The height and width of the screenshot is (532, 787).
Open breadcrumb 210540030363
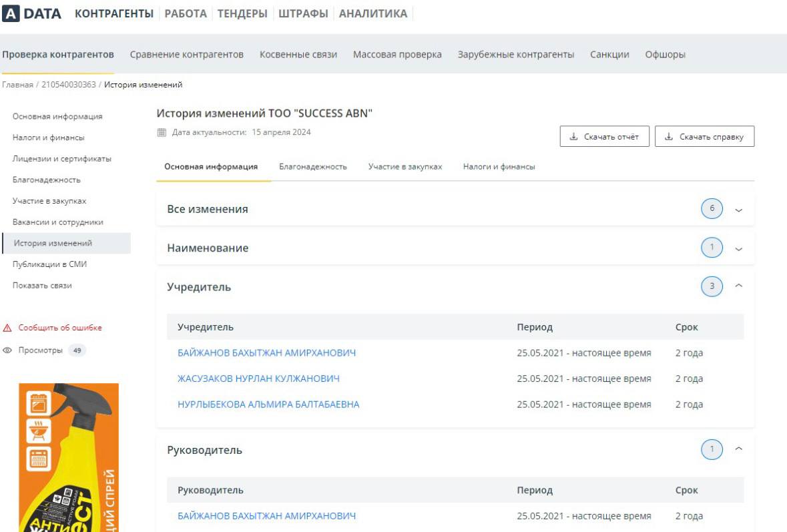tap(68, 85)
